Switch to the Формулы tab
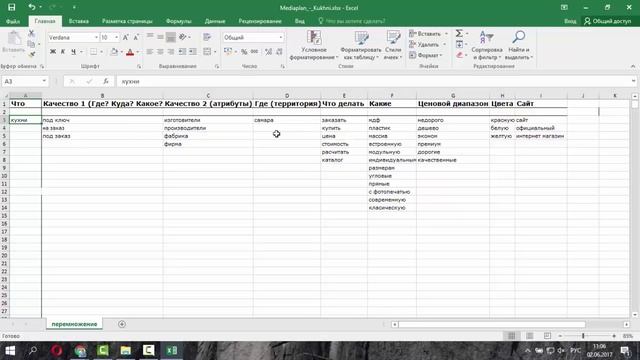 (179, 21)
